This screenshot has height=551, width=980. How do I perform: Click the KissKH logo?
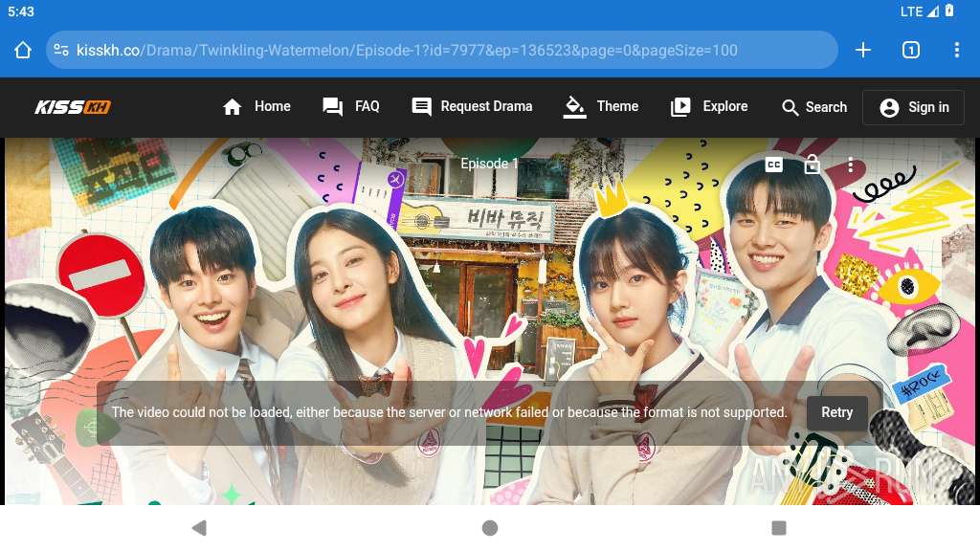[73, 107]
